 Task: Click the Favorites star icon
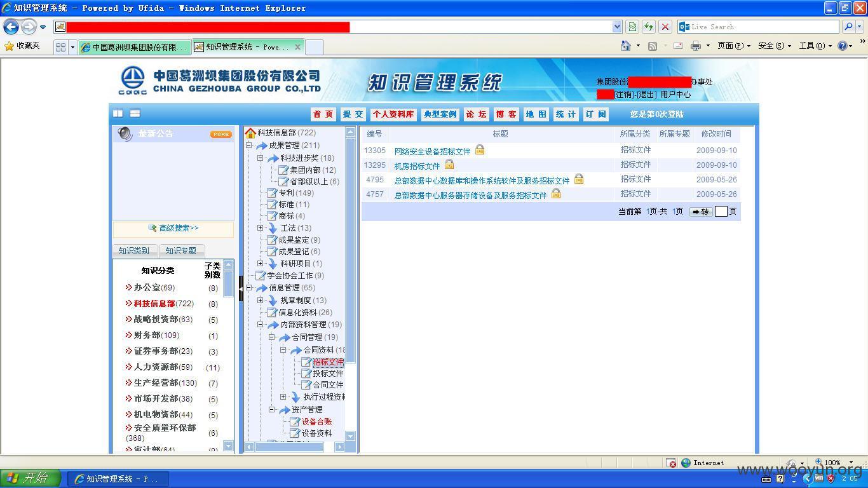(x=9, y=46)
